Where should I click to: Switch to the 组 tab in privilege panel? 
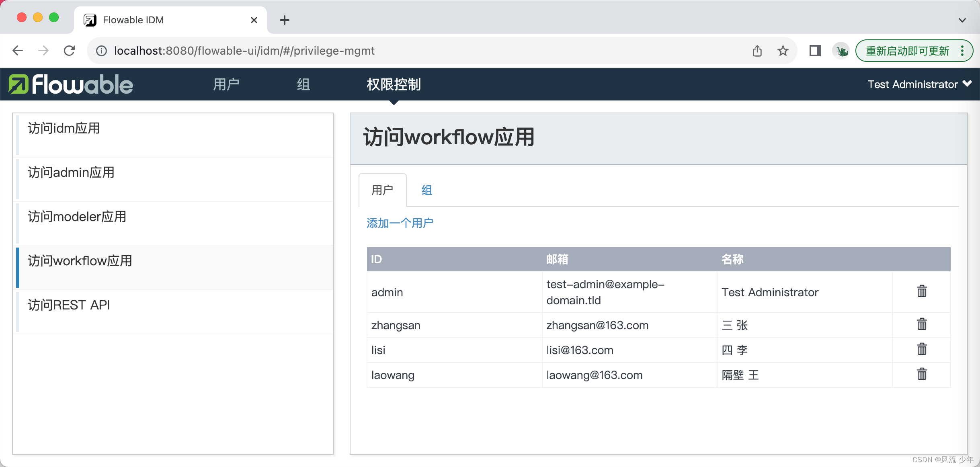427,190
